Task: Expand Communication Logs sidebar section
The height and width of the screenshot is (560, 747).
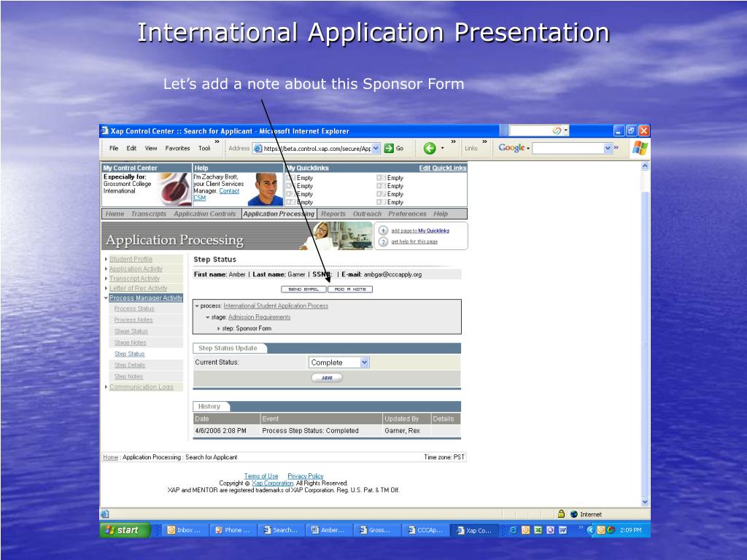Action: [106, 387]
